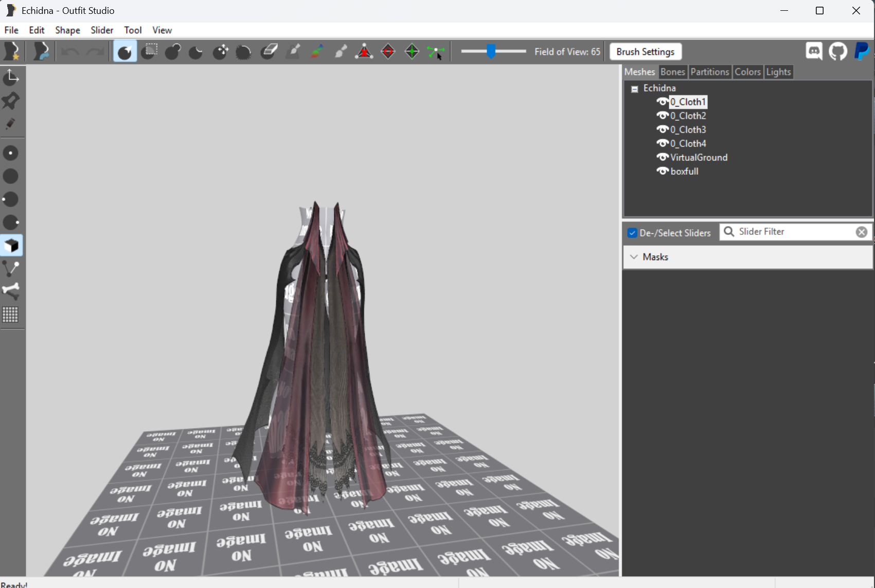Select the 0_Cloth2 mesh name
This screenshot has width=875, height=588.
pyautogui.click(x=688, y=116)
